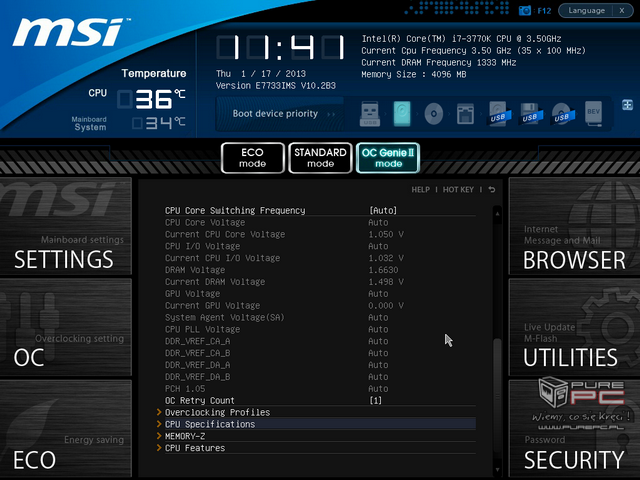Viewport: 640px width, 480px height.
Task: Select the USB floppy boot device icon
Action: click(x=531, y=114)
